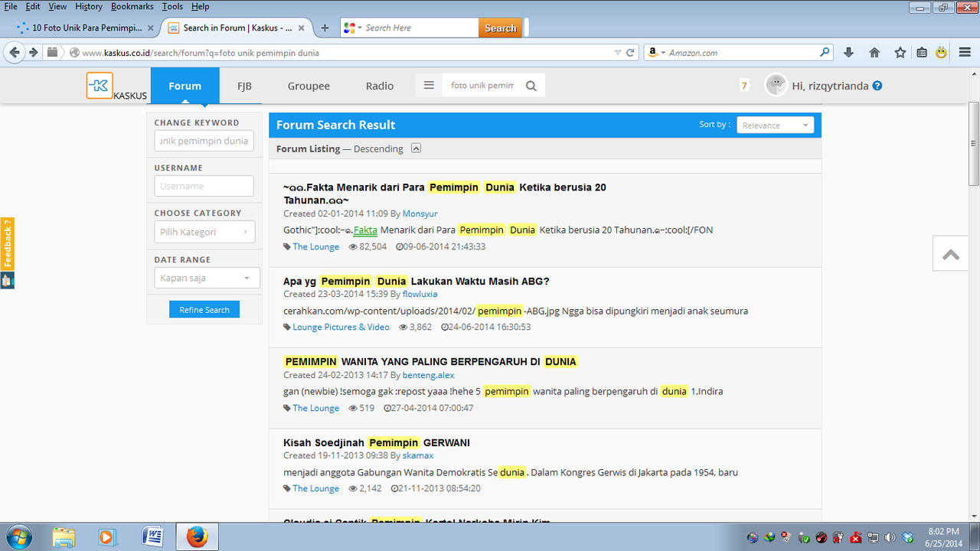Viewport: 980px width, 551px height.
Task: Click the orange Search button
Action: click(500, 28)
